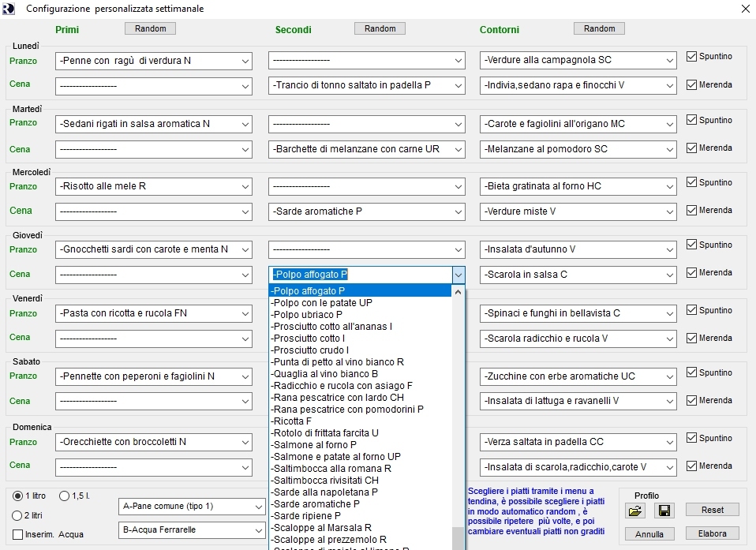Disable Merenda on Venerdì
Viewport: 756px width, 550px height.
(x=691, y=339)
